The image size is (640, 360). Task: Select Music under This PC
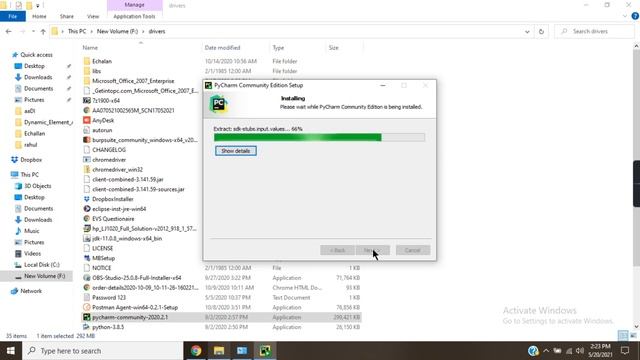pyautogui.click(x=31, y=231)
